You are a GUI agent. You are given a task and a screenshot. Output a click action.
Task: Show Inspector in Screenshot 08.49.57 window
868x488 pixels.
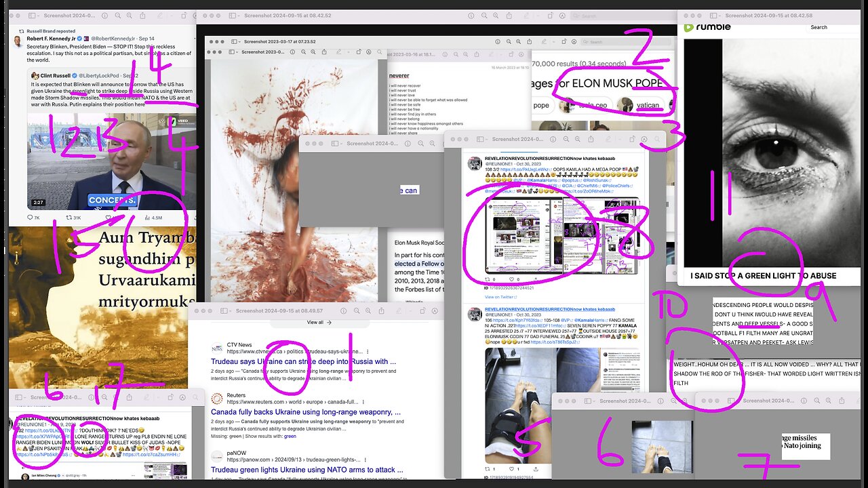pyautogui.click(x=344, y=311)
